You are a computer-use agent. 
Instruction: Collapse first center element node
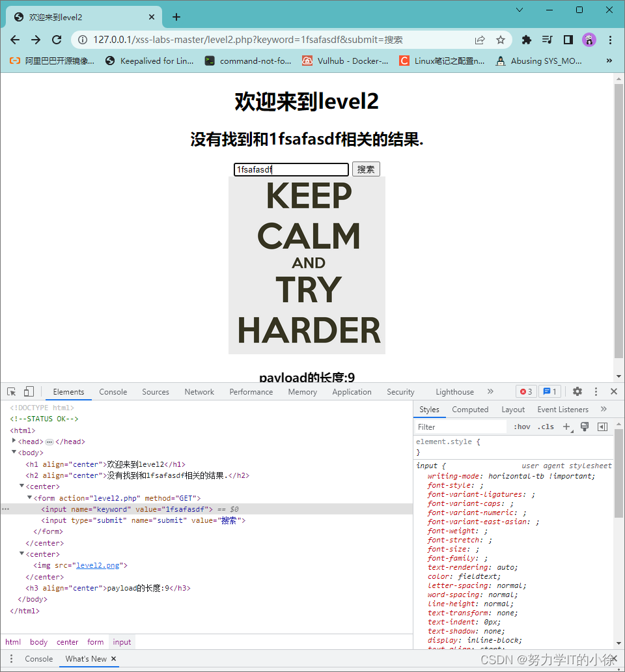pos(21,486)
